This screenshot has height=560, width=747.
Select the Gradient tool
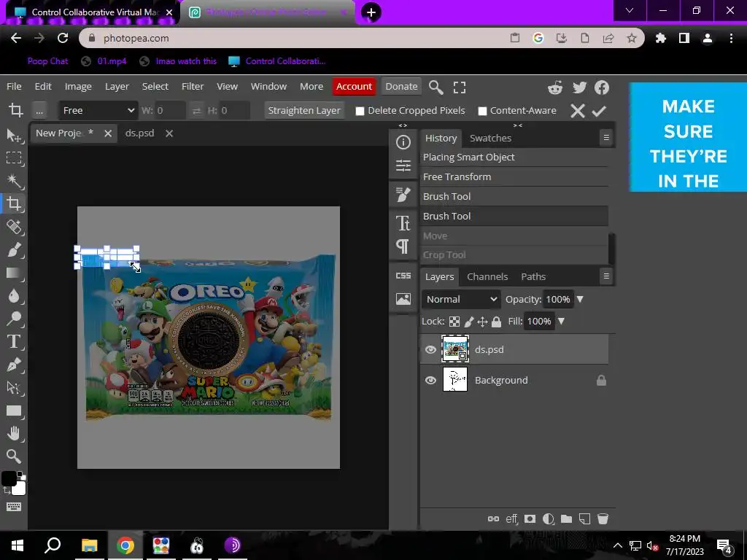[x=14, y=273]
